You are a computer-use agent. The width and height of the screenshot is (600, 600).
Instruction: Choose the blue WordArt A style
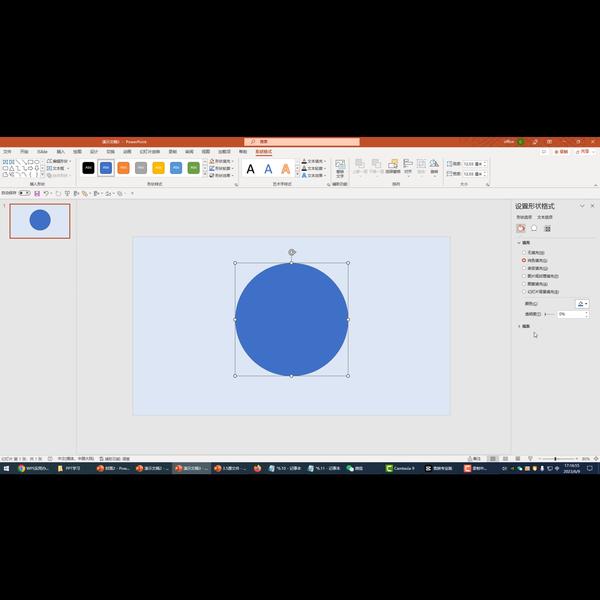[268, 169]
